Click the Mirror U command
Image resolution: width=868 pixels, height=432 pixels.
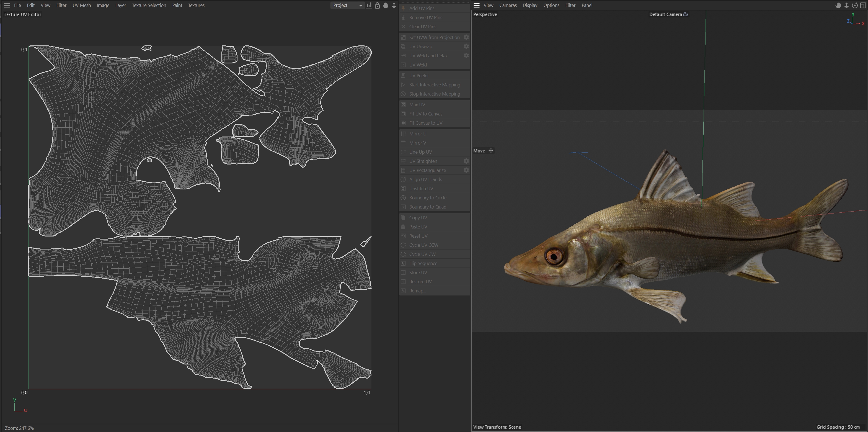click(417, 134)
